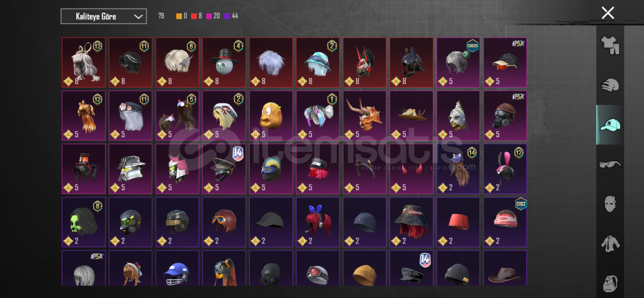644x298 pixels.
Task: Open the jacket category in sidebar
Action: point(610,244)
